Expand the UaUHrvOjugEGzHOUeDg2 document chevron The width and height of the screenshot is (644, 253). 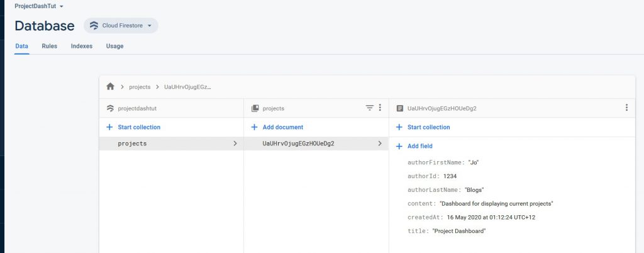380,143
